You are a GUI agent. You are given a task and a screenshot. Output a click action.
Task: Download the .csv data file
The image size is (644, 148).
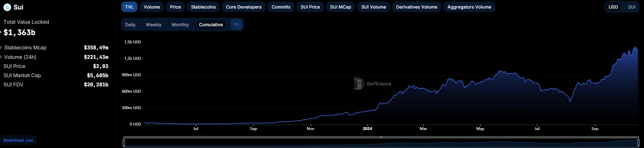[18, 140]
